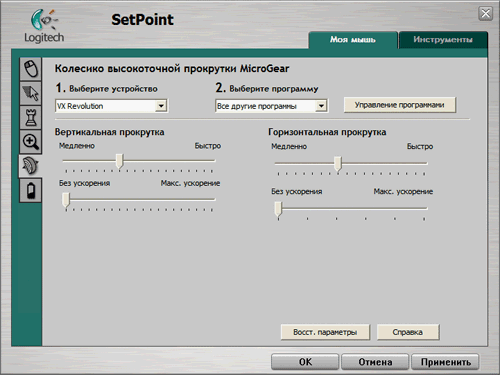Open the game settings chess rook icon

coord(31,117)
